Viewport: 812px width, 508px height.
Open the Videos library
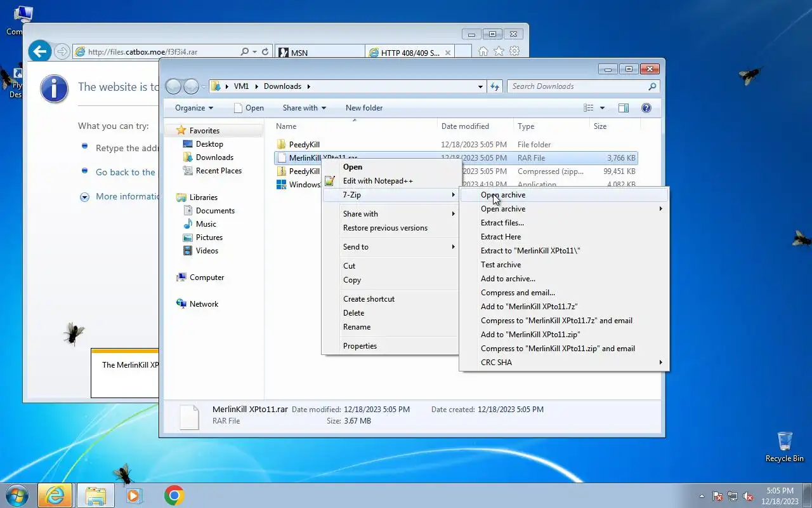[207, 251]
